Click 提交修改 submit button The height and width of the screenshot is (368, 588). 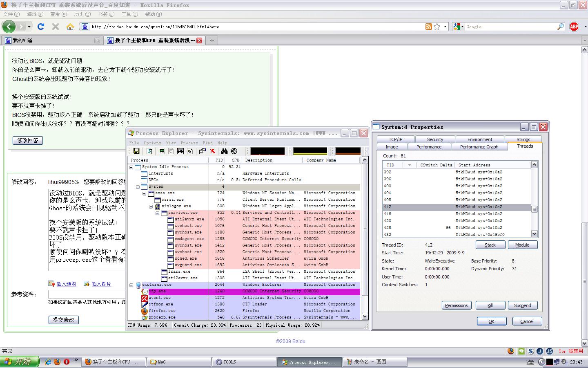pyautogui.click(x=63, y=320)
